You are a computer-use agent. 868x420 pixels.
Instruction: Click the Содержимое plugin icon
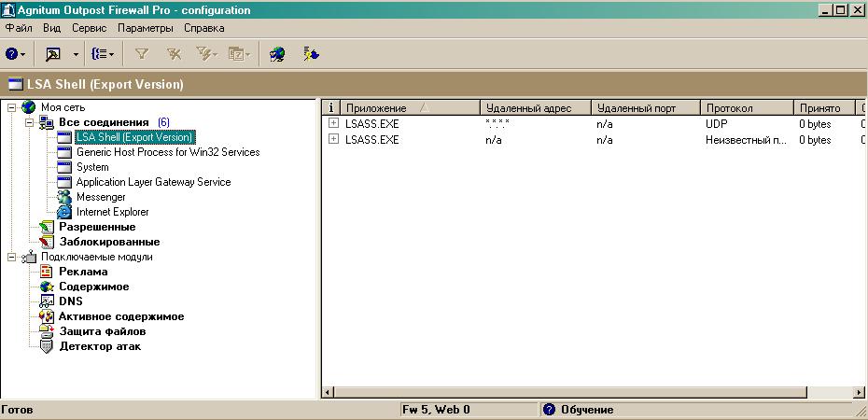pos(47,287)
